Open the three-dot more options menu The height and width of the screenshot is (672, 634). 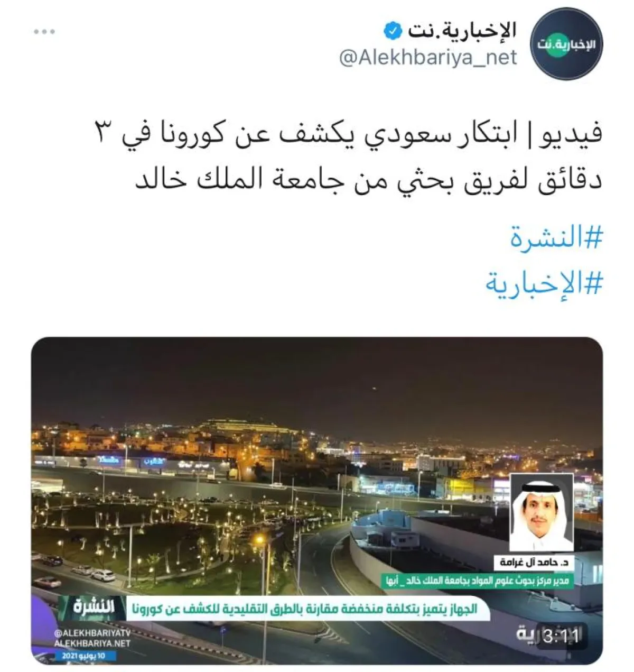(x=44, y=32)
